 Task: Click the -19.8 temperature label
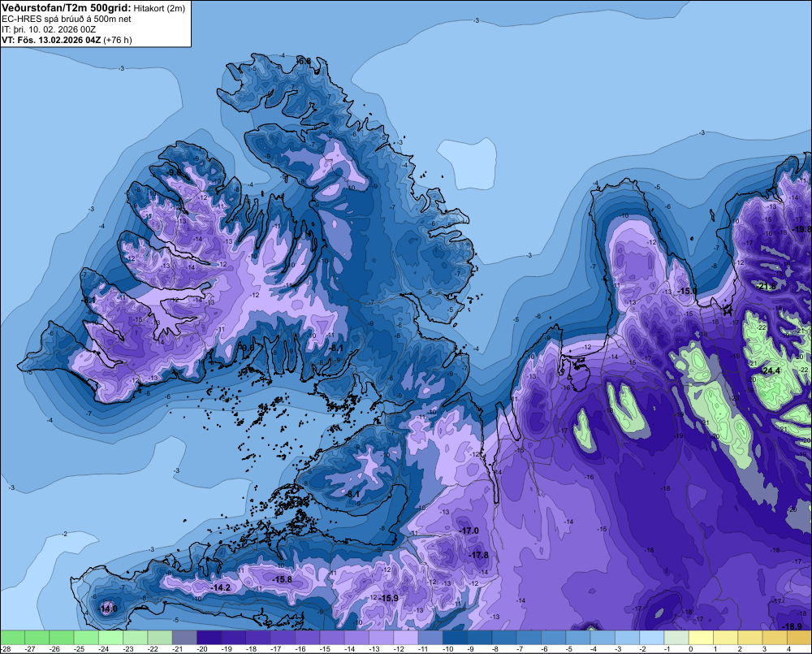(802, 229)
